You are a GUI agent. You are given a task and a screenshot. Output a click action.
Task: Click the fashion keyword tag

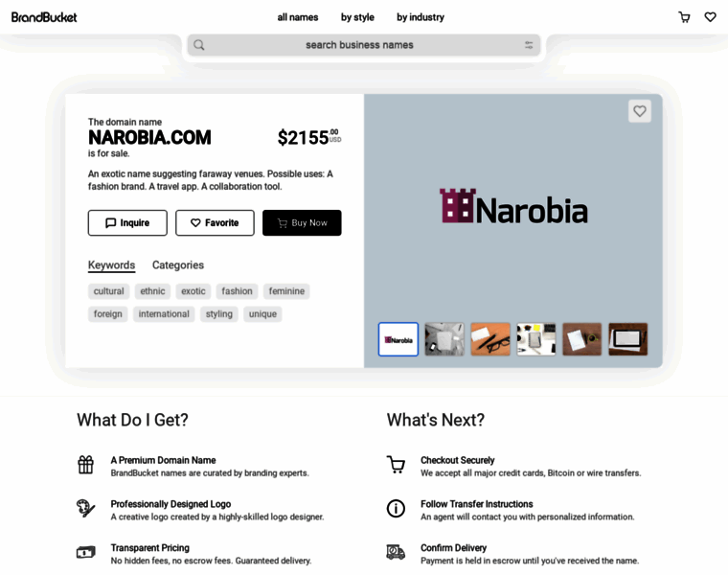tap(237, 291)
